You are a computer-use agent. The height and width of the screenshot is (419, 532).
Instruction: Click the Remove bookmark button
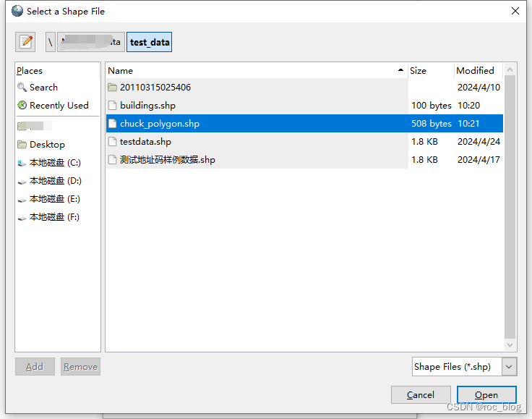coord(80,367)
